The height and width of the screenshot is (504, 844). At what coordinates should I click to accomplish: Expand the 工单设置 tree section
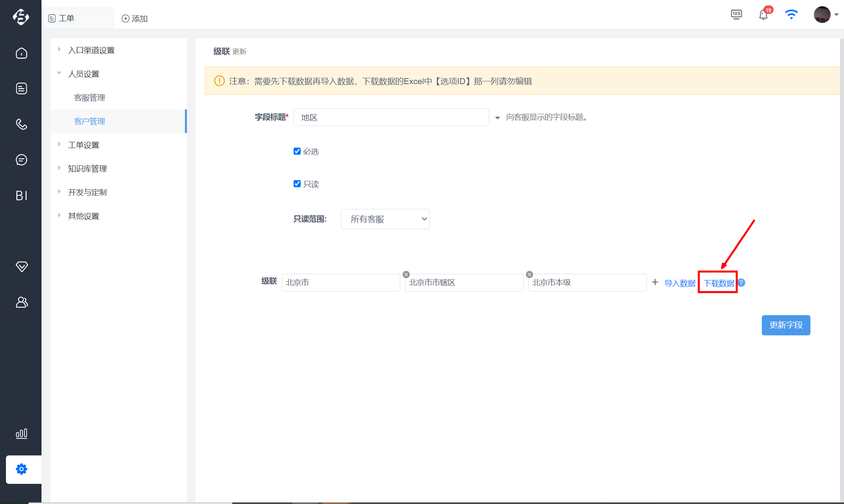(x=59, y=145)
